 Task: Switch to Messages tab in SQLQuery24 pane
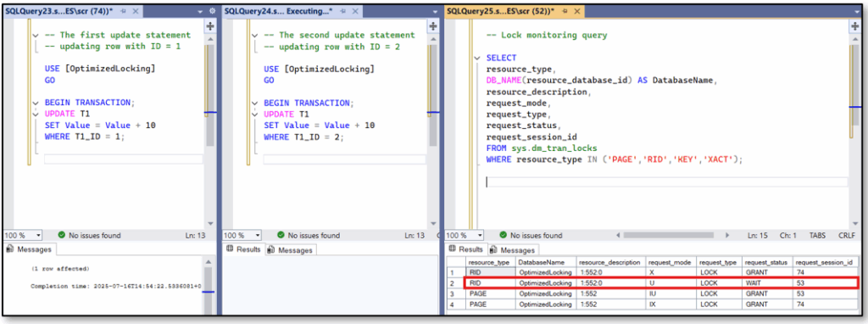(x=291, y=249)
